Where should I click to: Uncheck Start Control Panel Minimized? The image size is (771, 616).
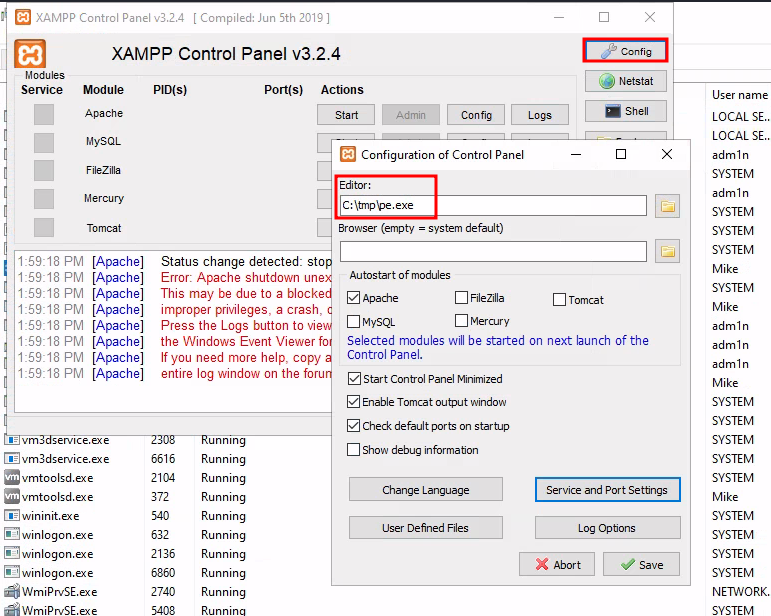pyautogui.click(x=354, y=379)
